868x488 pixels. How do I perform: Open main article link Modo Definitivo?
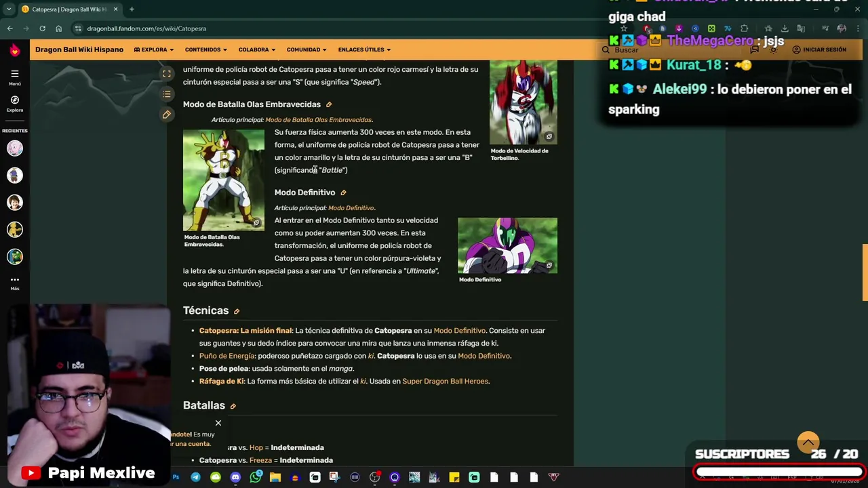pos(351,208)
